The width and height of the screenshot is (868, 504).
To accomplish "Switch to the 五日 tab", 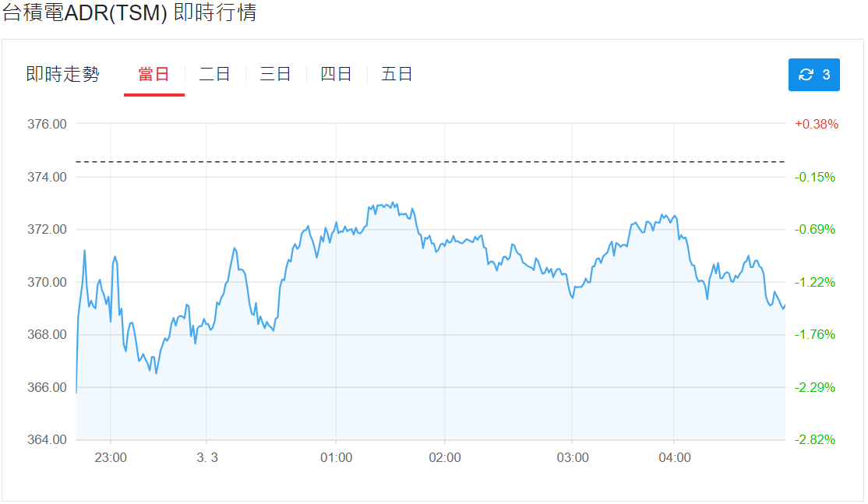I will [397, 75].
